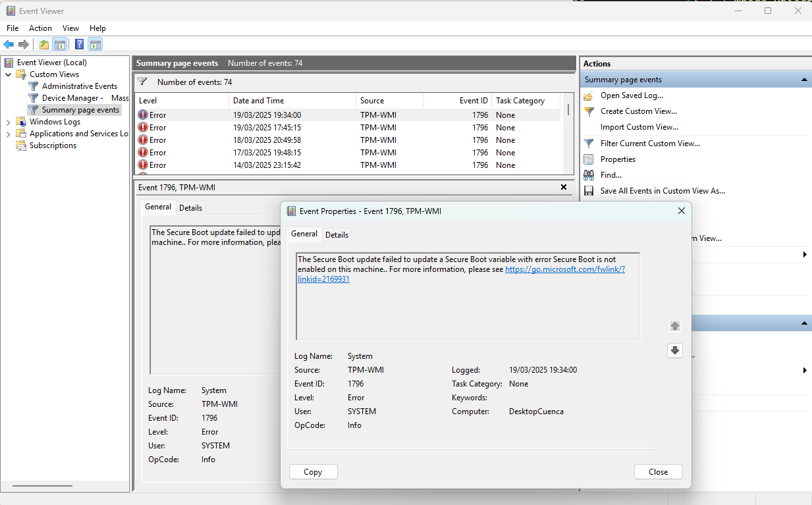Switch to the Details tab in Event Properties

[337, 234]
